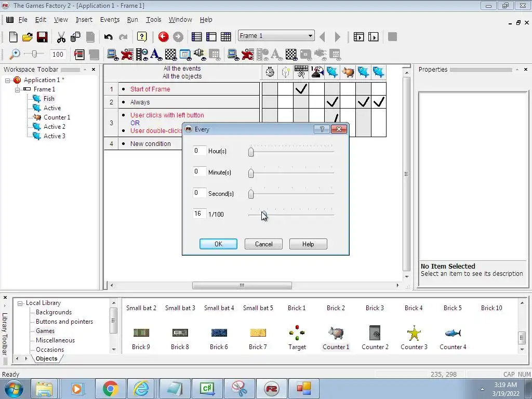Select the Target object in library
532x399 pixels.
pyautogui.click(x=297, y=333)
